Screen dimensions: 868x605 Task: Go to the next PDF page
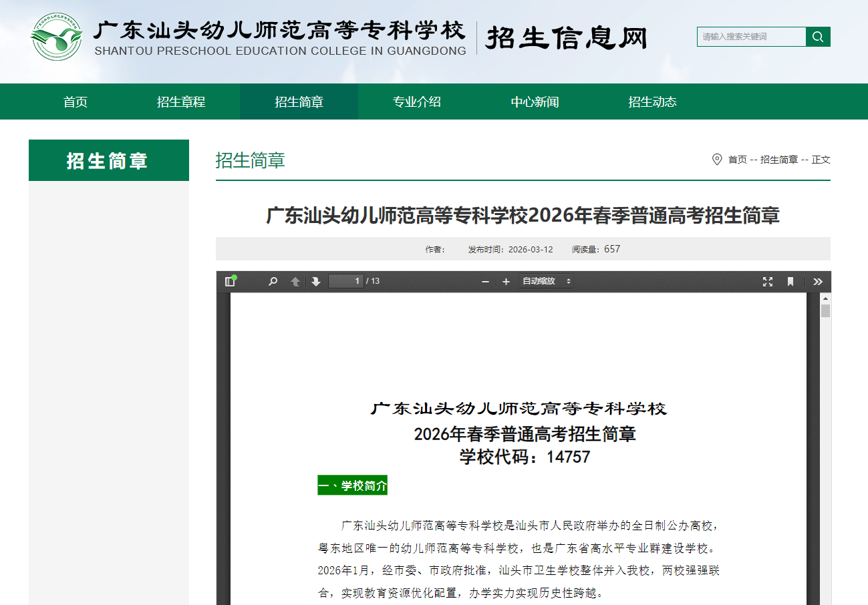(315, 281)
